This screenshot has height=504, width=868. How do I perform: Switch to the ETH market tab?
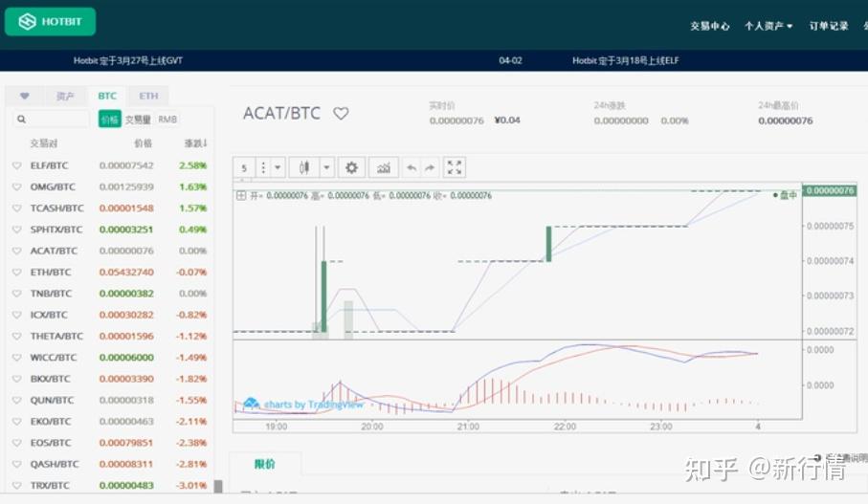point(148,96)
